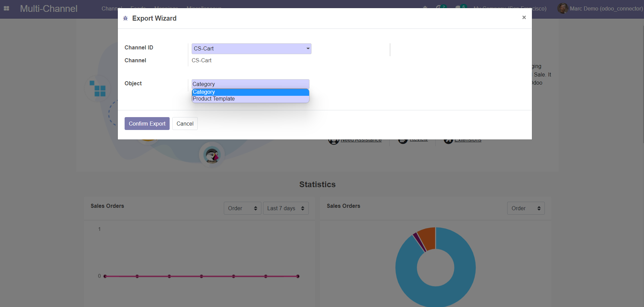The height and width of the screenshot is (307, 644).
Task: Click Marc Demo's avatar picture
Action: (562, 8)
